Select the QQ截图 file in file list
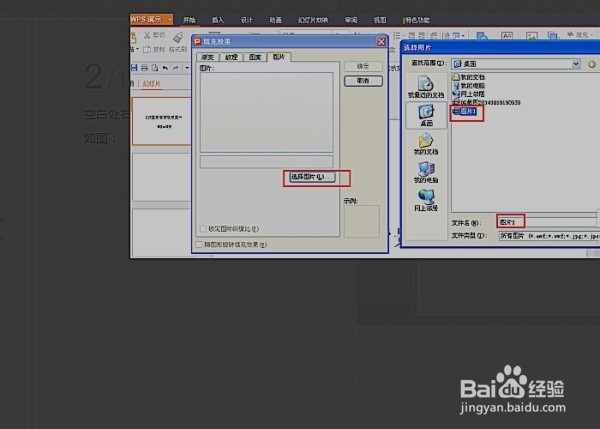This screenshot has height=429, width=600. 486,103
